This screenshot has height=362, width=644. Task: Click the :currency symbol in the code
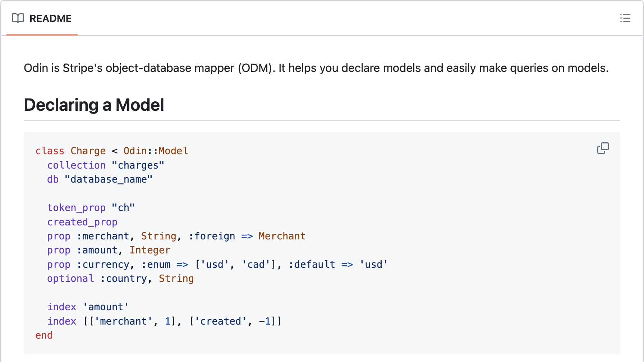click(x=103, y=265)
